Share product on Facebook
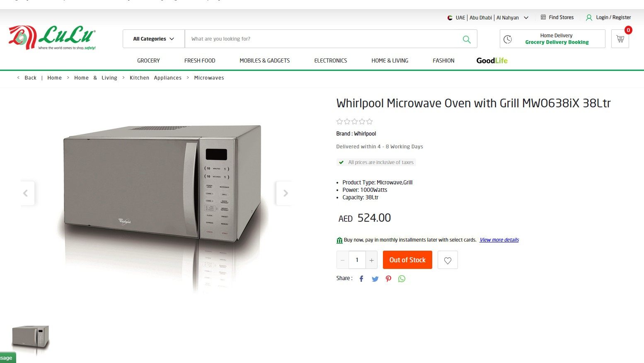Screen dimensions: 644x363 pos(361,279)
